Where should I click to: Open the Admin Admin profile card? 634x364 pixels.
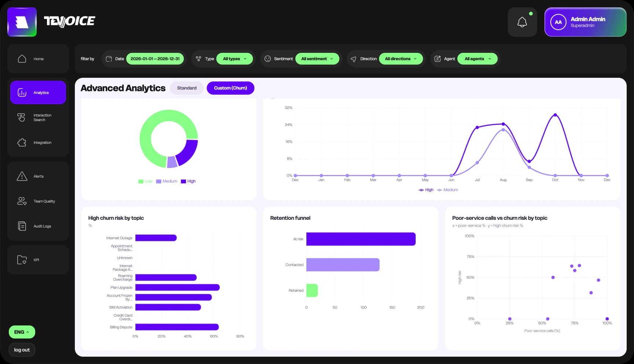tap(585, 22)
